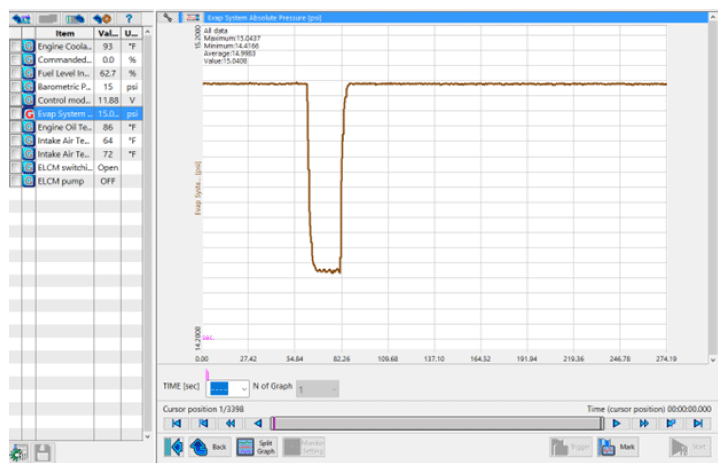Click the help question mark icon
Screen dimensions: 727x472
(129, 18)
